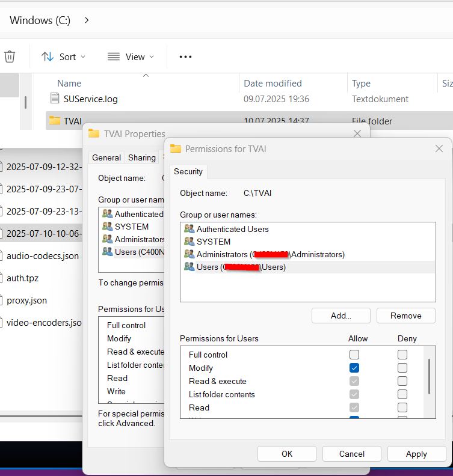
Task: Click the Delete trash can icon
Action: point(10,56)
